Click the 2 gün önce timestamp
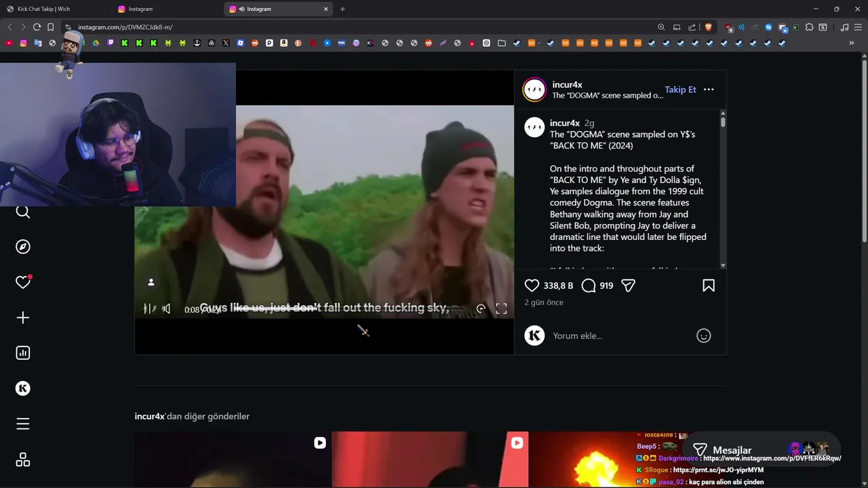The image size is (868, 488). pos(544,302)
